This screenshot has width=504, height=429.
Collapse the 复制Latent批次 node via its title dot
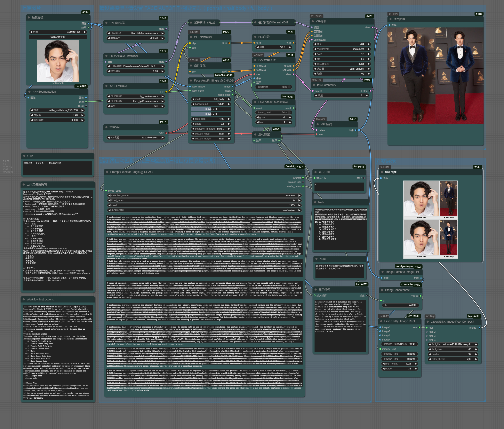314,85
